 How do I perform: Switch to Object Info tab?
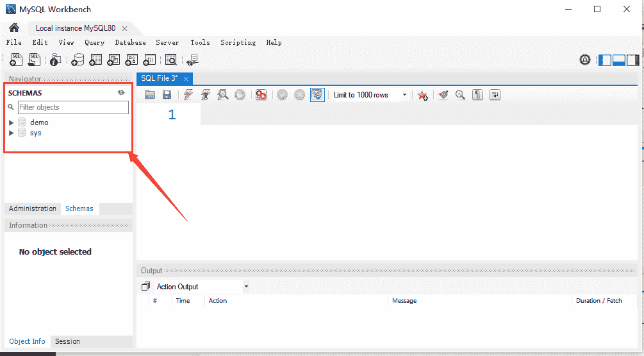pos(27,341)
